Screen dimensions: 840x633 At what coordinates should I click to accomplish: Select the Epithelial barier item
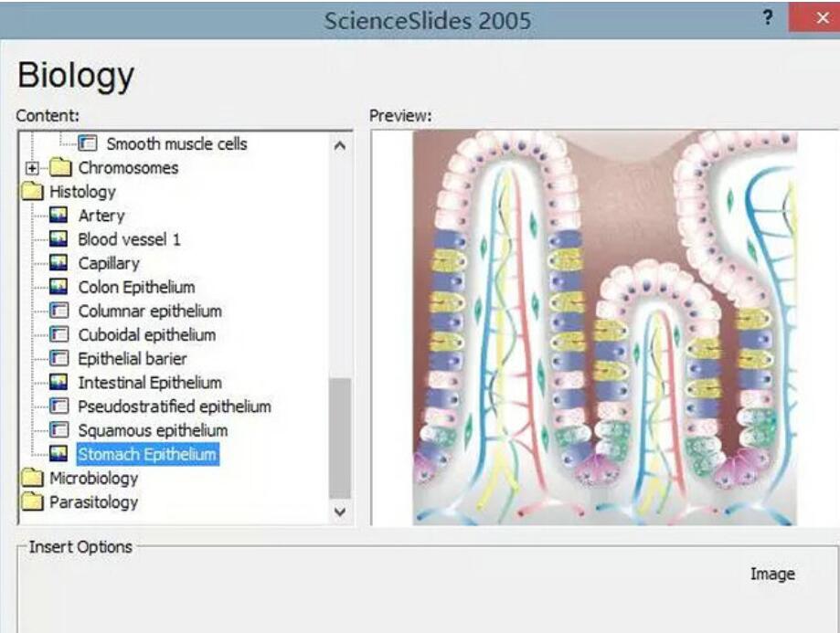[x=132, y=359]
